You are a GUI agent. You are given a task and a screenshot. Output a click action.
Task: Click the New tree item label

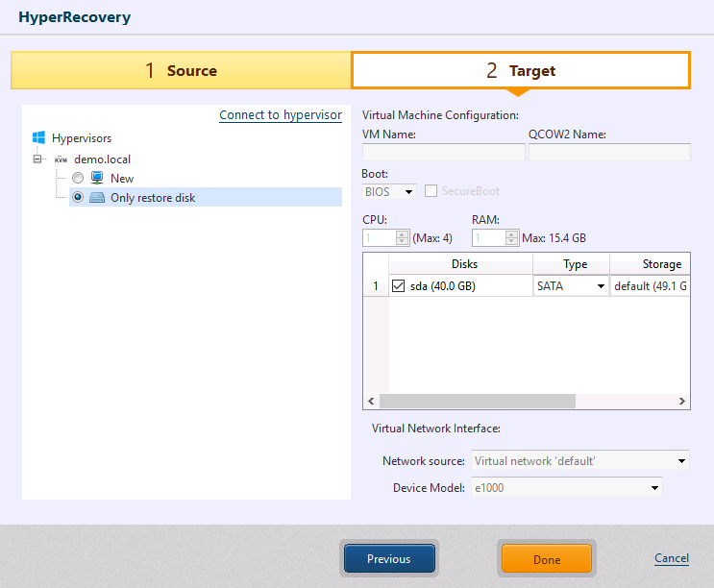point(122,179)
